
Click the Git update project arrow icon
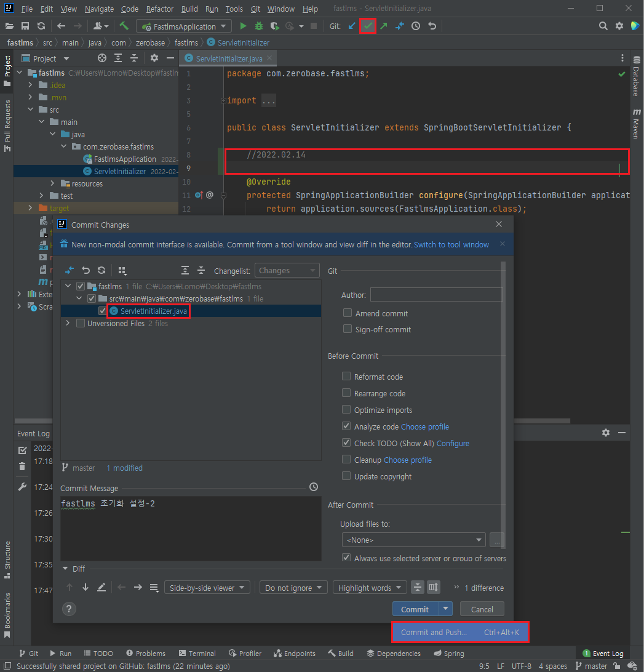[x=352, y=26]
